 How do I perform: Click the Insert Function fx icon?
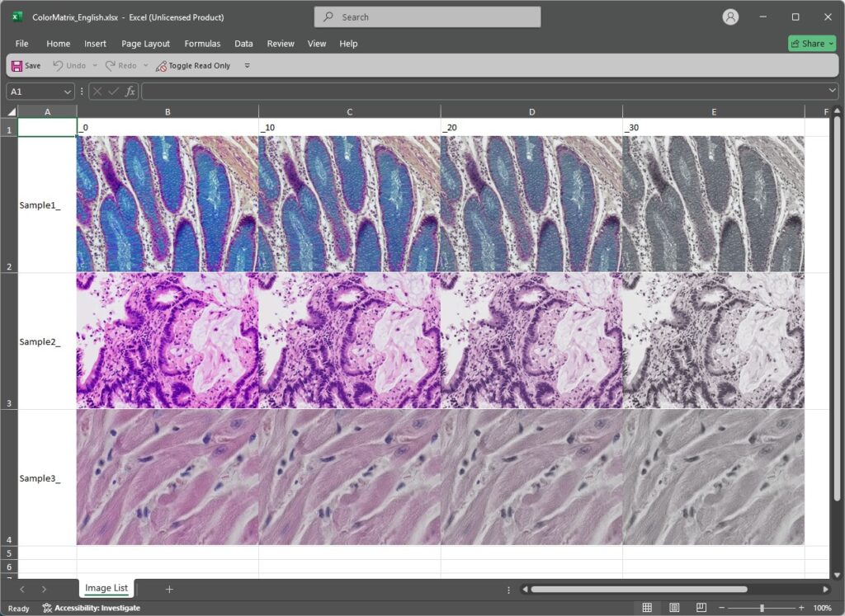(x=130, y=92)
